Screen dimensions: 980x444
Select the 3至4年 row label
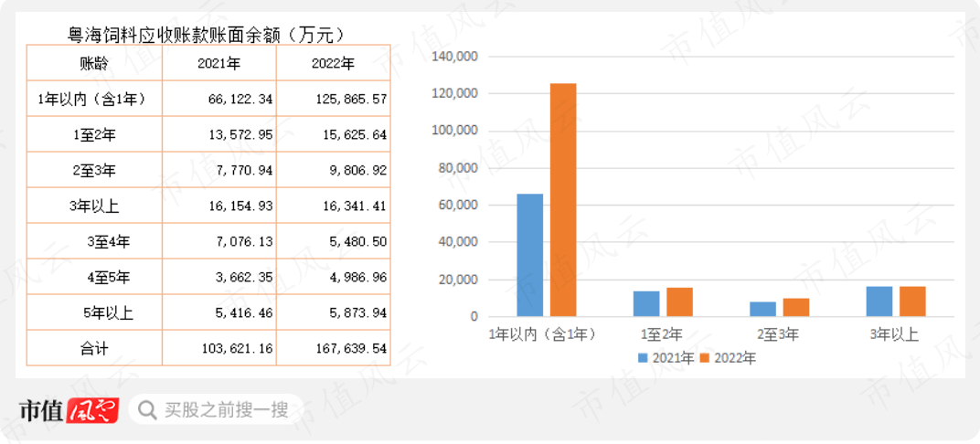[x=108, y=241]
